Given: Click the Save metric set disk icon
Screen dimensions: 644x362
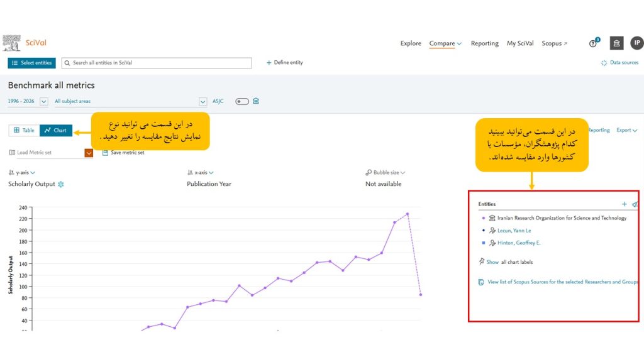Looking at the screenshot, I should coord(105,152).
